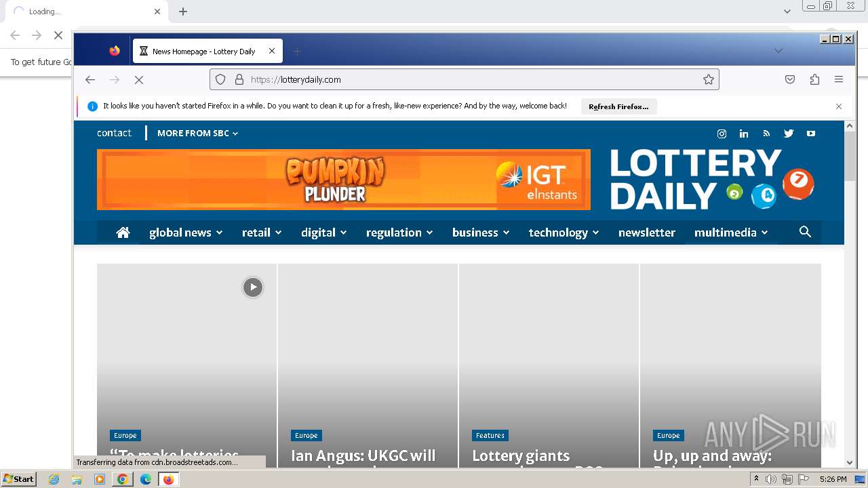Expand the multimedia menu
Screen dimensions: 868x488
(731, 232)
